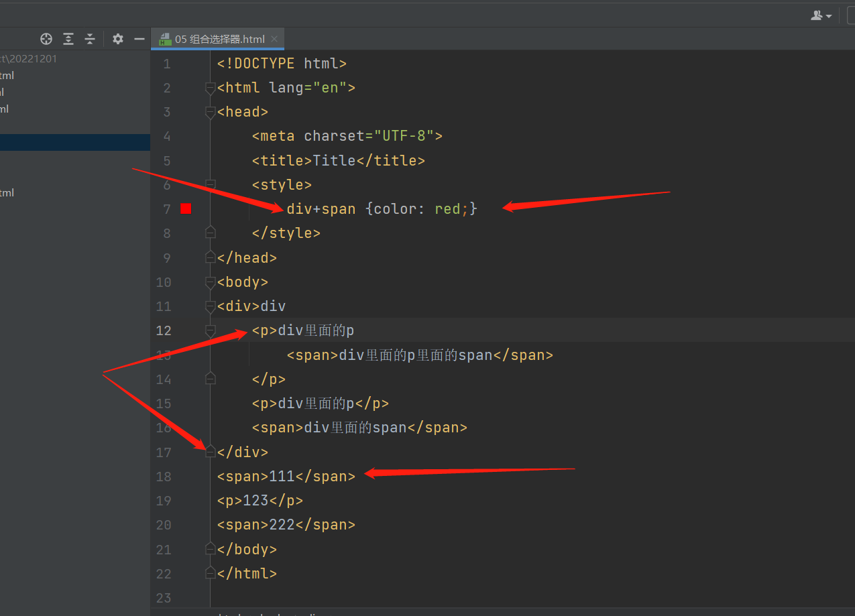855x616 pixels.
Task: Click the <span>div里面的span</span> line
Action: tap(359, 428)
